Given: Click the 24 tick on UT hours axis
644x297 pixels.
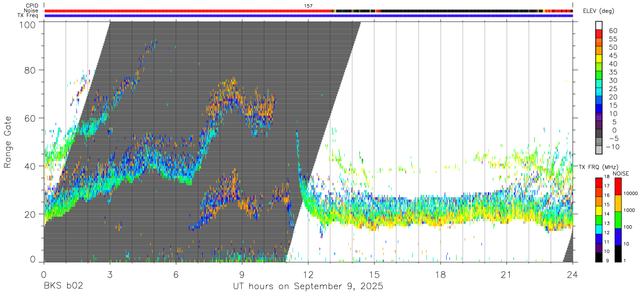Looking at the screenshot, I should (572, 274).
